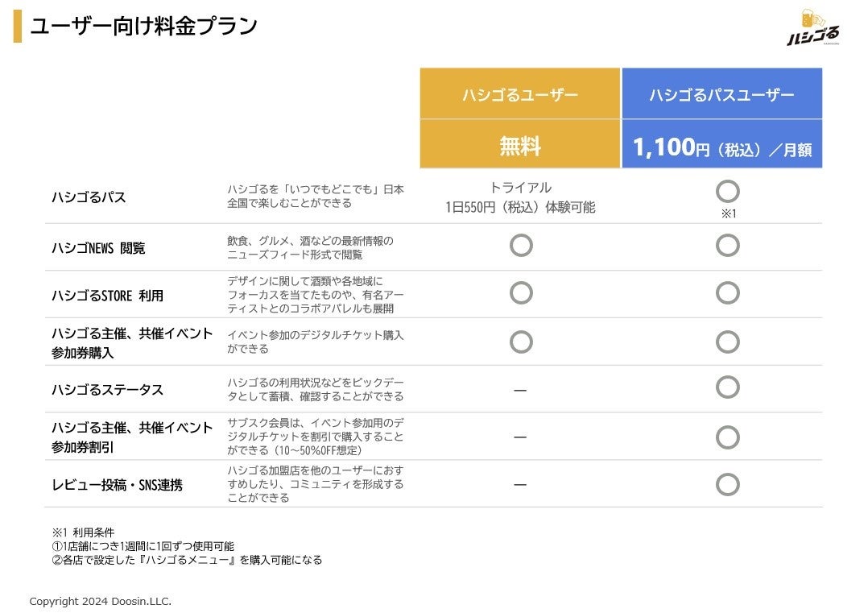The width and height of the screenshot is (868, 613).
Task: Click 参加券割引 circle in ハシゴるパスユーザー column
Action: click(727, 437)
